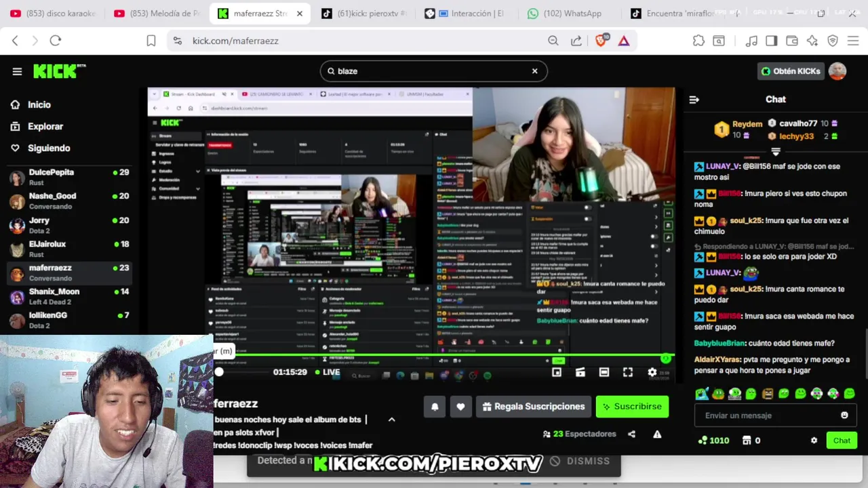Report the stream with warning triangle
Image resolution: width=868 pixels, height=488 pixels.
pyautogui.click(x=657, y=434)
